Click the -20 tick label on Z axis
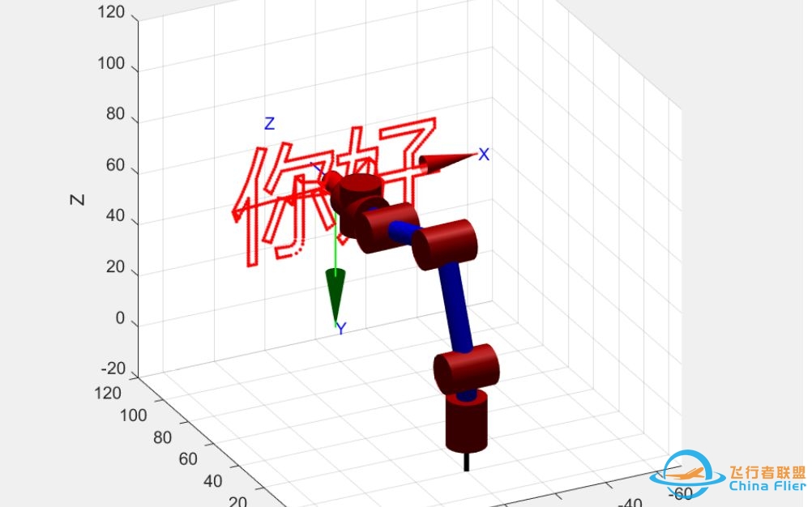812x507 pixels. pyautogui.click(x=113, y=369)
